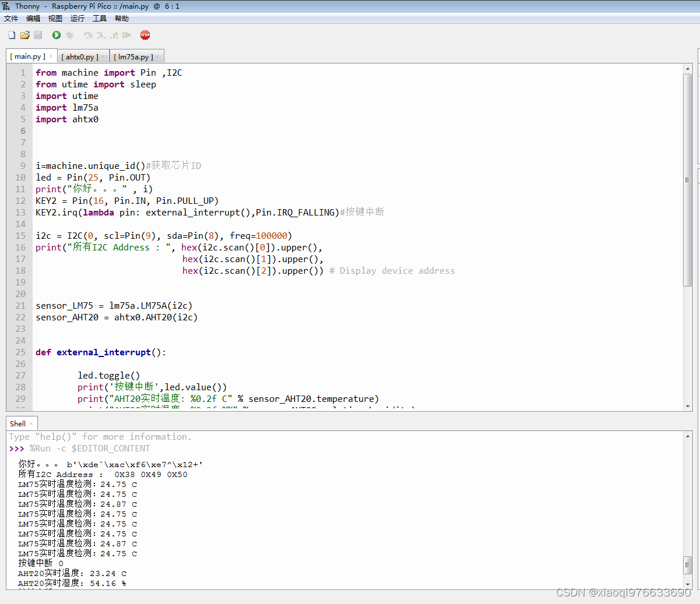Click '%Run -c $EDITOR_CONTENT' in the Shell
The height and width of the screenshot is (604, 700).
point(90,448)
